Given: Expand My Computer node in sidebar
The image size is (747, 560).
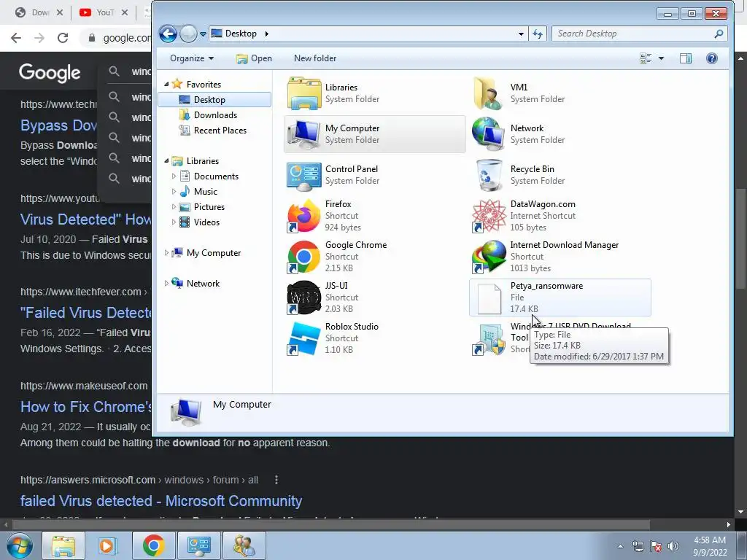Looking at the screenshot, I should tap(166, 253).
